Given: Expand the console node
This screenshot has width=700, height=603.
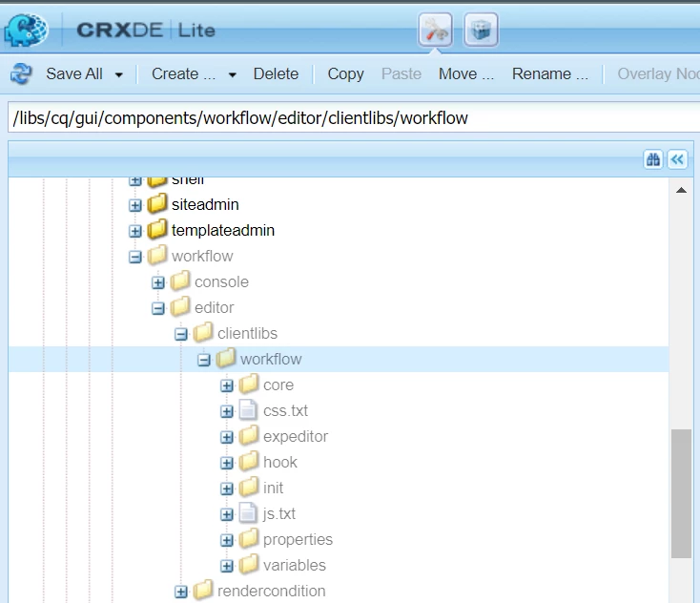Looking at the screenshot, I should pyautogui.click(x=157, y=282).
